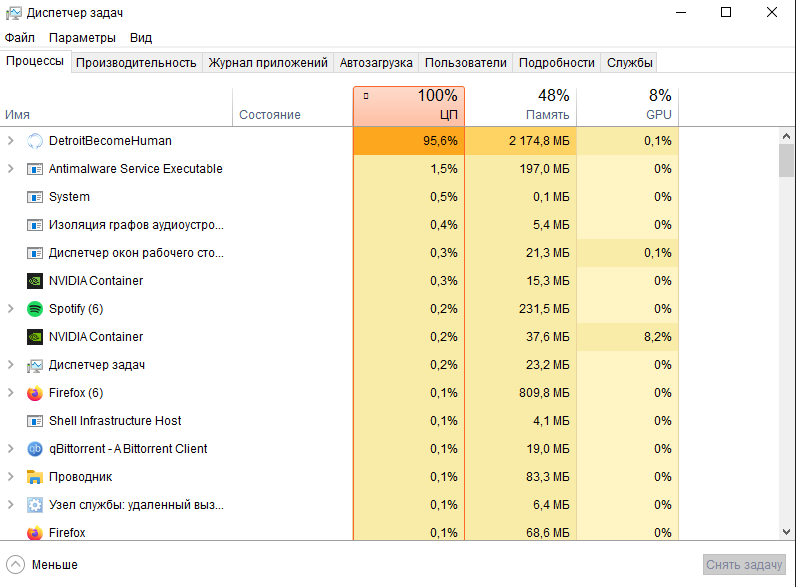The image size is (796, 587).
Task: Click the 197,0 МБ memory value
Action: pyautogui.click(x=544, y=169)
